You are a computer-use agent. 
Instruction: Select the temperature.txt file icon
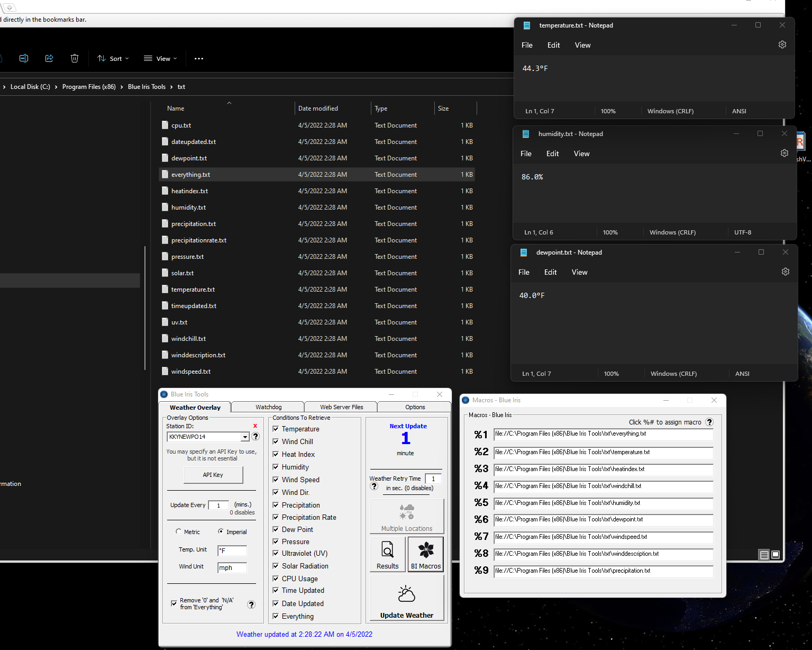coord(165,289)
